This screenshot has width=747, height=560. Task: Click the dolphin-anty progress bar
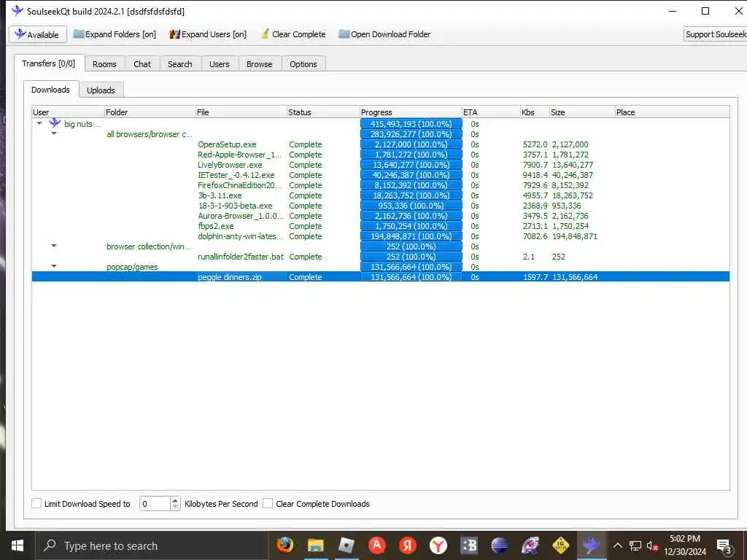coord(411,236)
